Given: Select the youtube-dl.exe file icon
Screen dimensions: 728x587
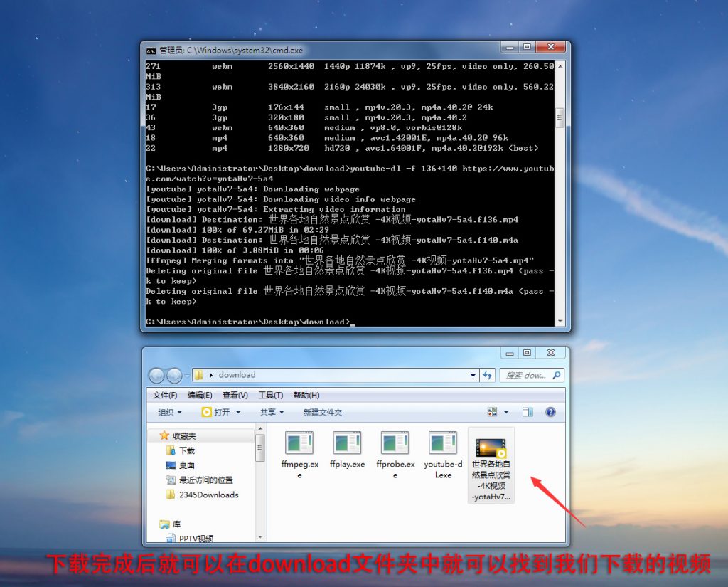Looking at the screenshot, I should click(442, 443).
